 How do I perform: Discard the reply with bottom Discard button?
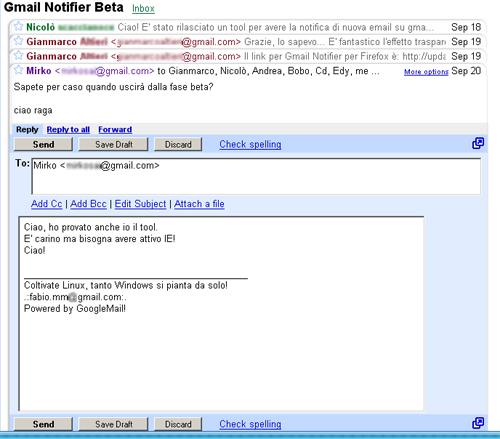(x=178, y=424)
